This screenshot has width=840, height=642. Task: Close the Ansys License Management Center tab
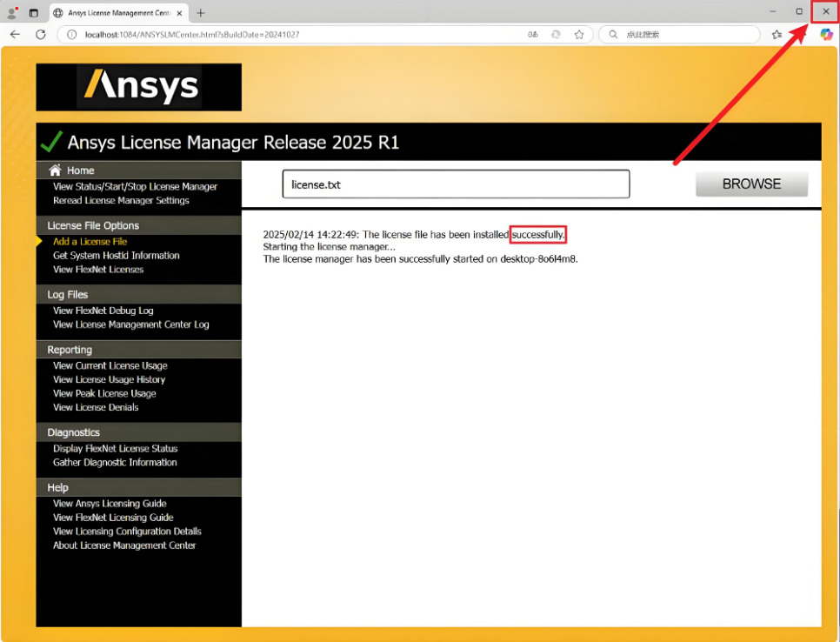tap(179, 13)
